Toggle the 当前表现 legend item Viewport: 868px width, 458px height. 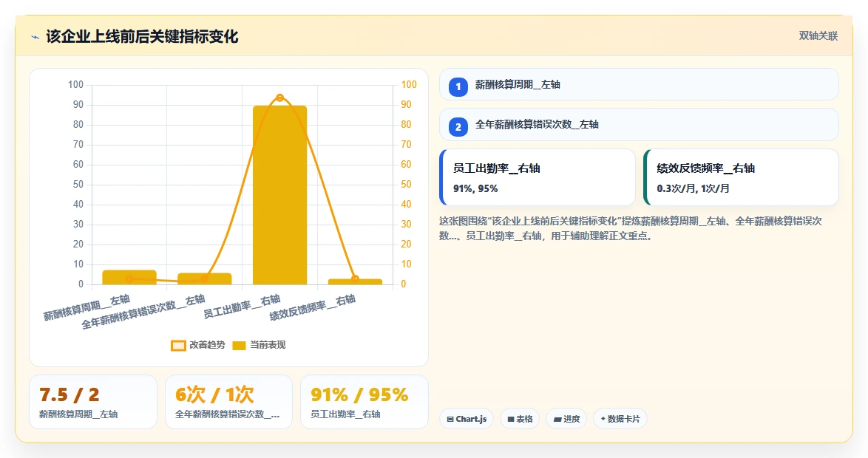[259, 345]
